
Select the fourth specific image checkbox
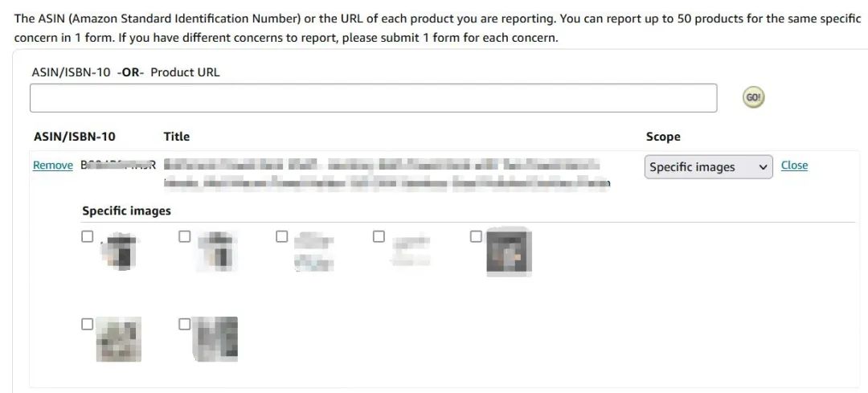[x=379, y=236]
